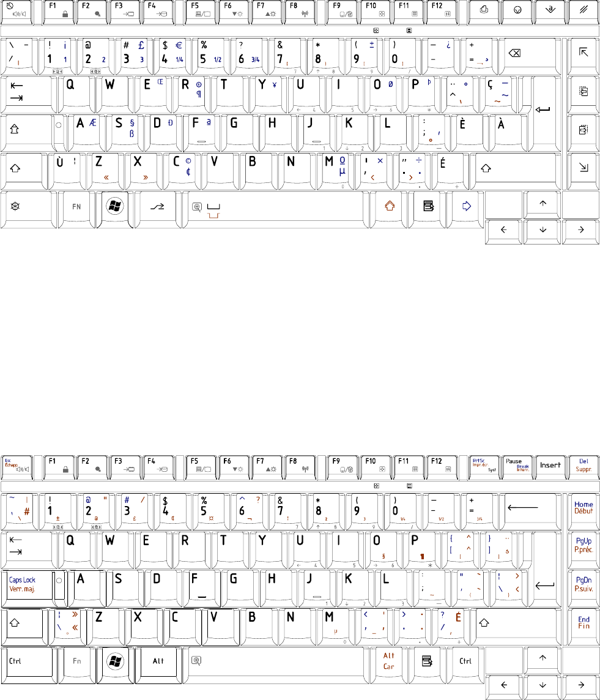Click the M key showing º and µ
The width and height of the screenshot is (600, 700).
(335, 171)
